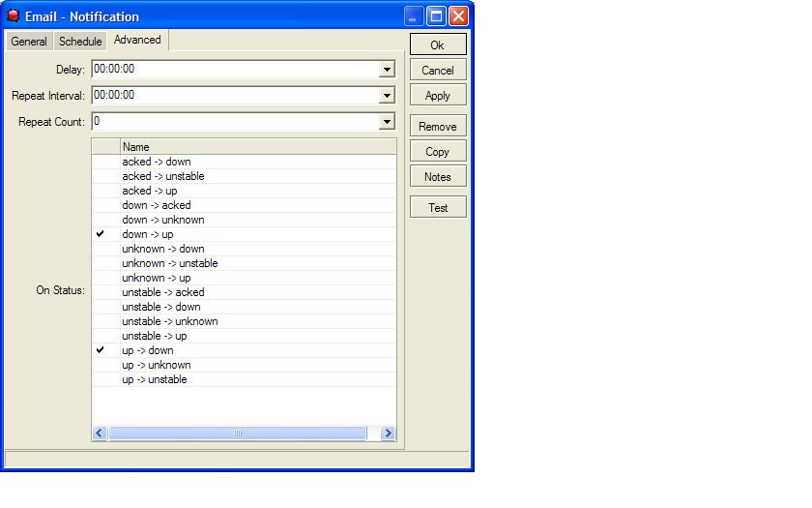
Task: Uncheck the up -> down status
Action: [x=101, y=350]
